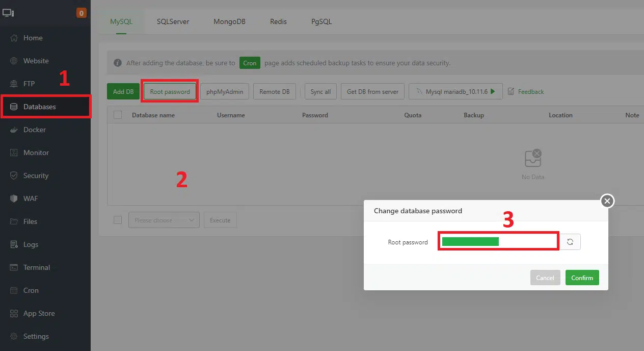
Task: Click the Security shield icon
Action: (14, 175)
